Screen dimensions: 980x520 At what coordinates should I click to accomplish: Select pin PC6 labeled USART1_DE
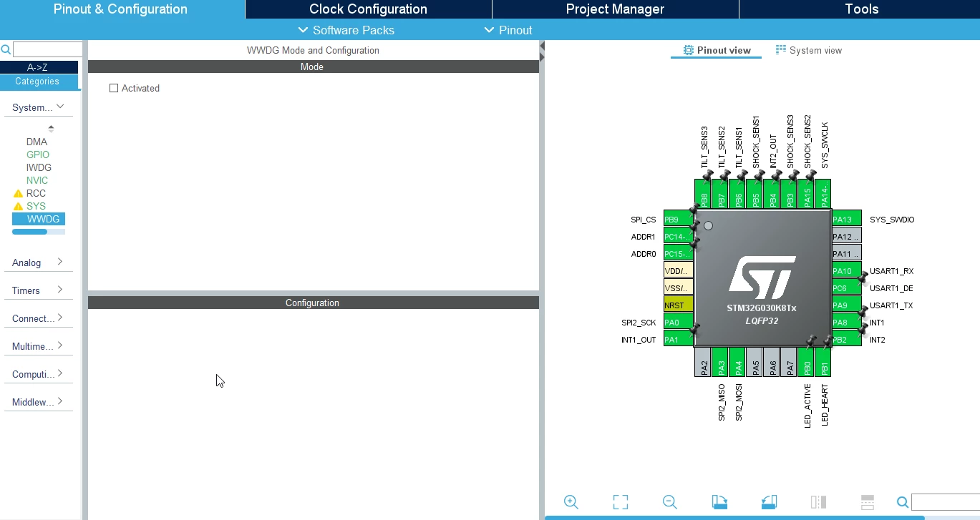tap(847, 288)
